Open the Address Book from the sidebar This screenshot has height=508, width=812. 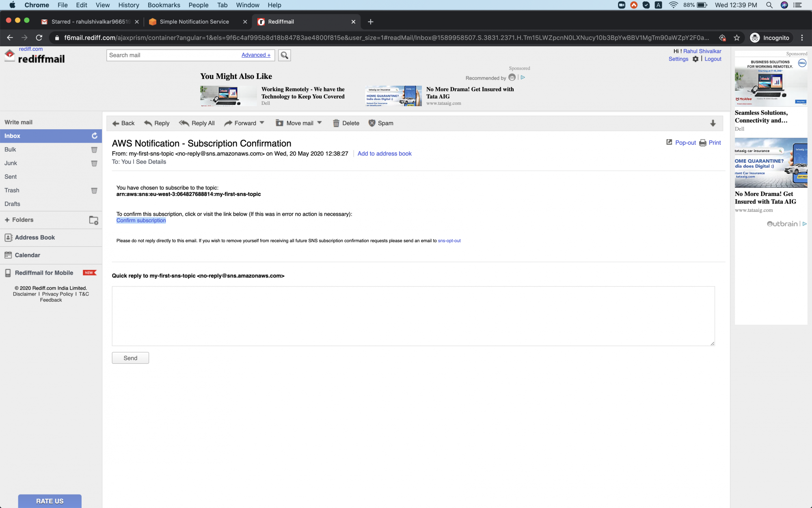[x=35, y=237]
